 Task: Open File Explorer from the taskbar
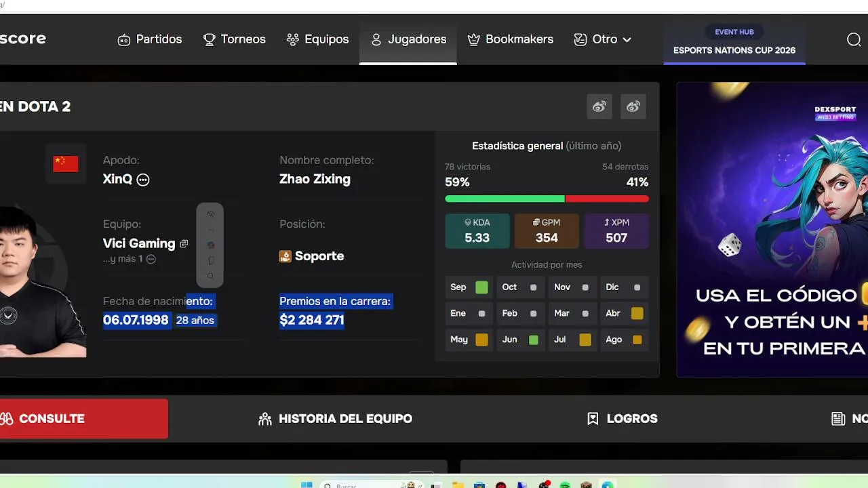coord(458,485)
